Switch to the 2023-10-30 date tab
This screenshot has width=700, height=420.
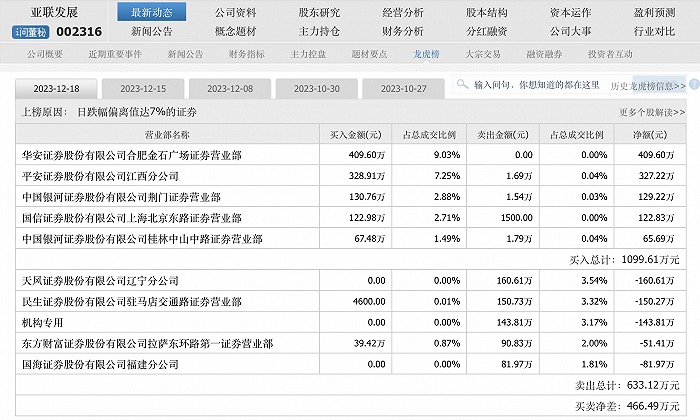[x=317, y=88]
